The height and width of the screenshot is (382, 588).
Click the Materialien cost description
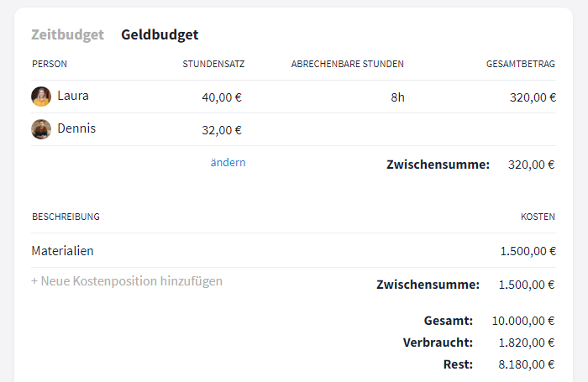coord(62,250)
